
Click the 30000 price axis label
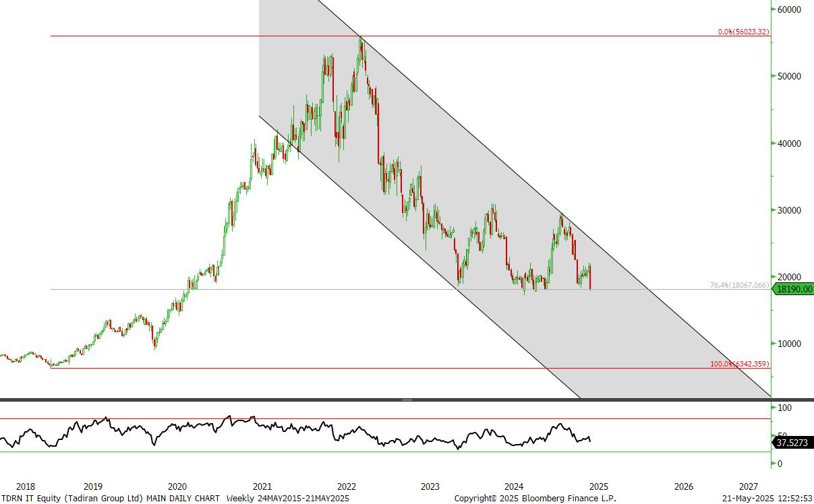789,210
